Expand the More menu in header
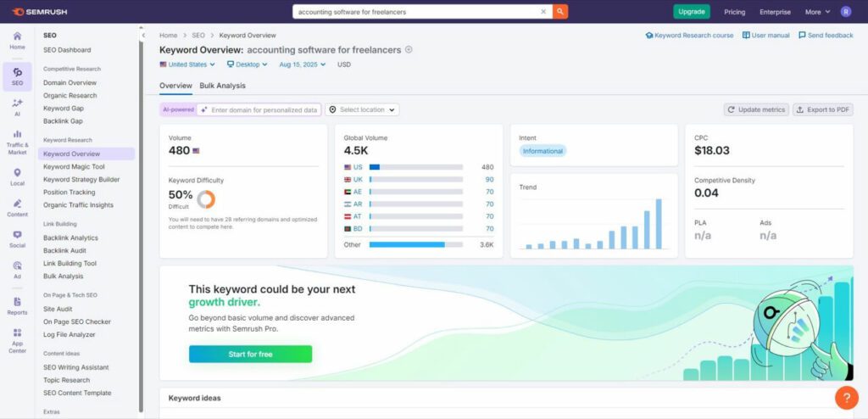This screenshot has height=419, width=868. [818, 12]
